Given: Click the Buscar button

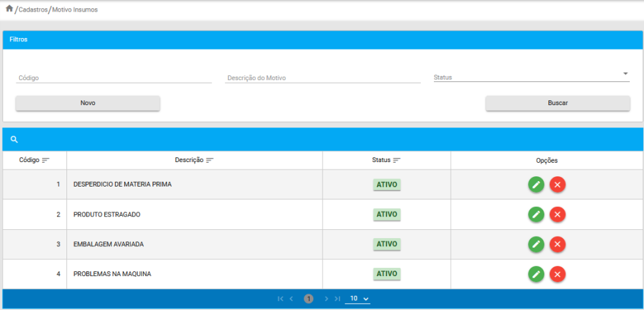Looking at the screenshot, I should tap(557, 103).
